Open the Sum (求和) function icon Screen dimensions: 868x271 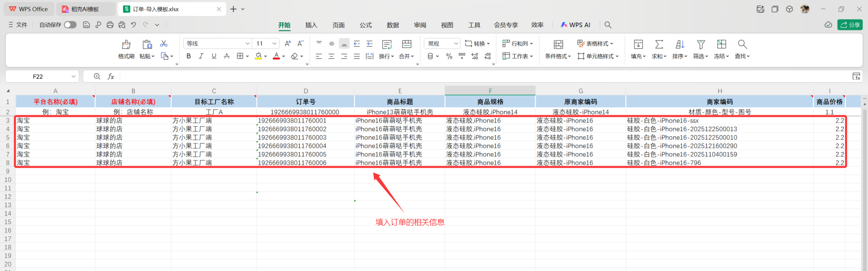(x=659, y=44)
